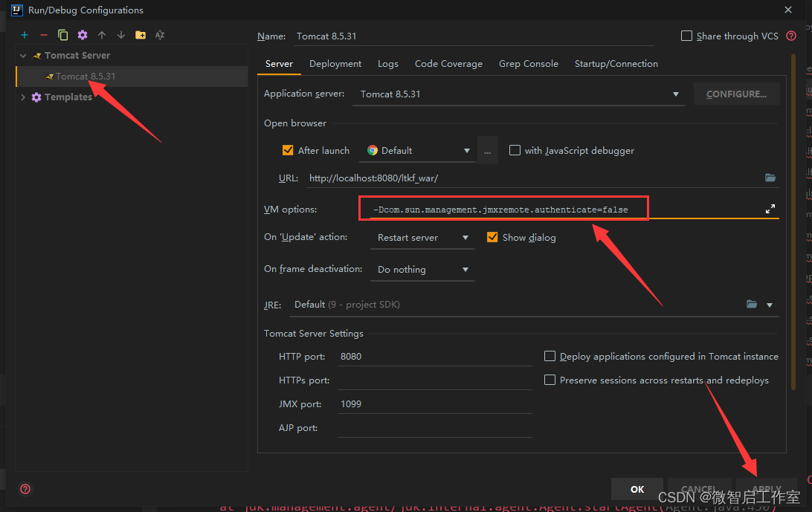Enable Preserve sessions across restarts and redeploys
The image size is (812, 512).
click(550, 380)
